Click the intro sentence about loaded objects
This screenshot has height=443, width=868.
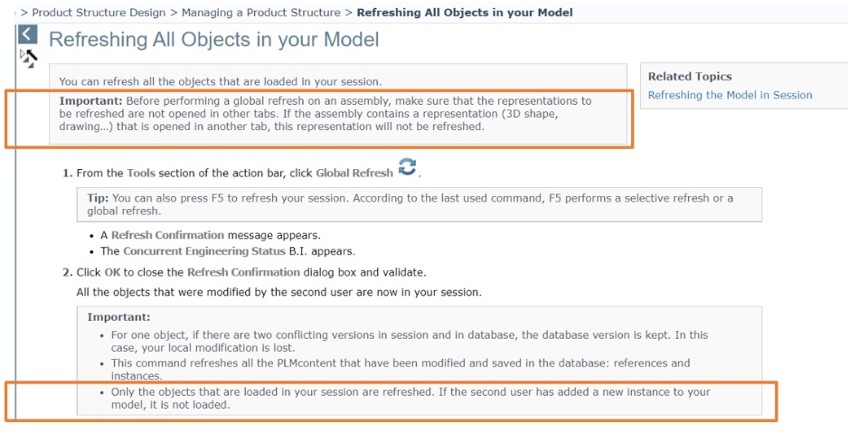tap(220, 82)
